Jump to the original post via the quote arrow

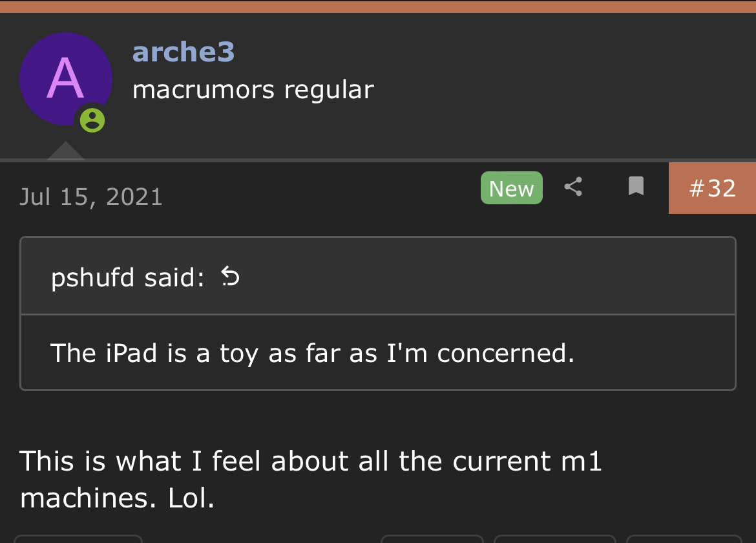click(x=230, y=277)
